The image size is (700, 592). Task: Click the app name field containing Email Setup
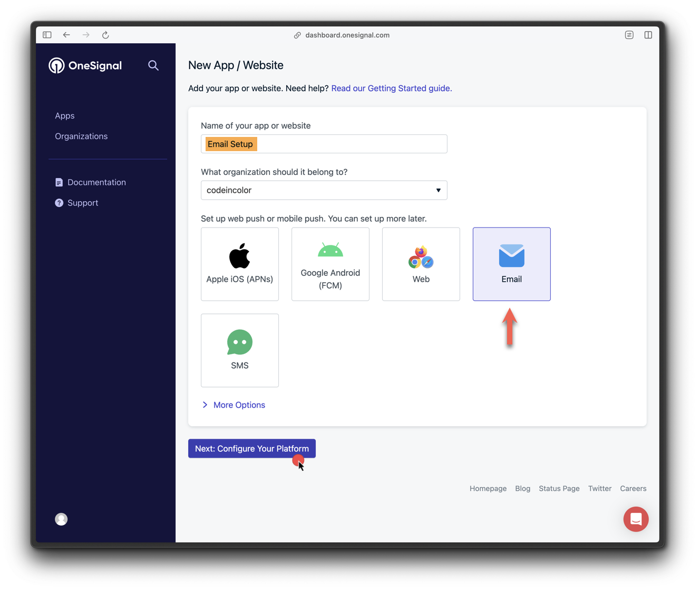(324, 144)
